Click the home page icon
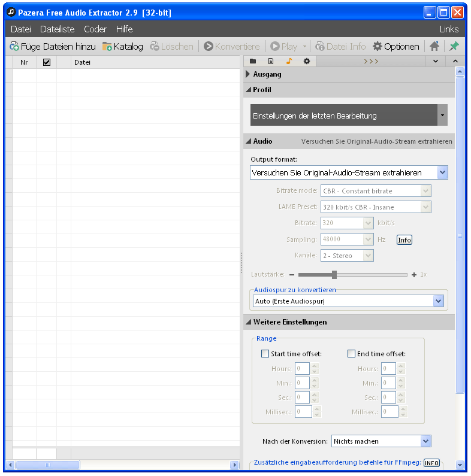 pos(434,47)
